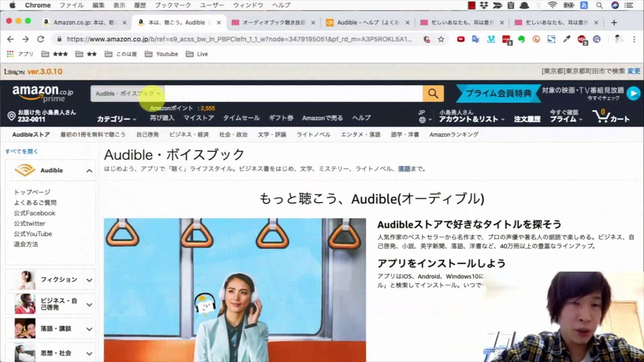Click the Dropbox menu bar icon
Image resolution: width=644 pixels, height=362 pixels.
coord(484,6)
